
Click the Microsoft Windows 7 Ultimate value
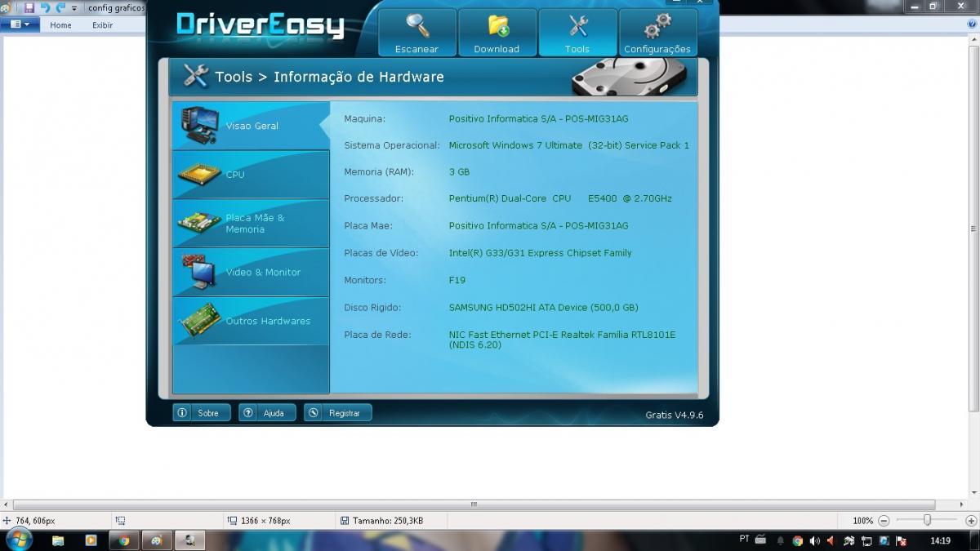tap(569, 145)
